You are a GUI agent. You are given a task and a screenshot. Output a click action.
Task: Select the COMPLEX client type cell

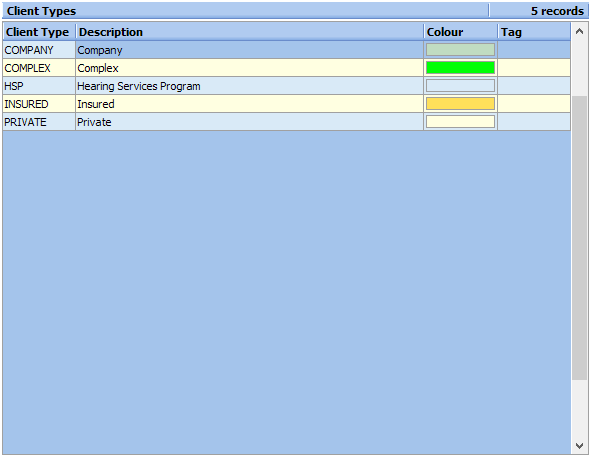(x=39, y=68)
